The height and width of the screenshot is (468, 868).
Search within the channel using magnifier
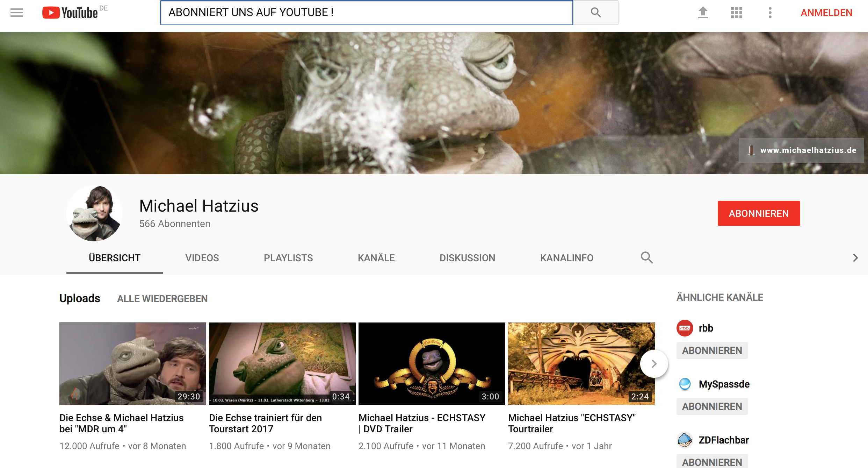647,258
